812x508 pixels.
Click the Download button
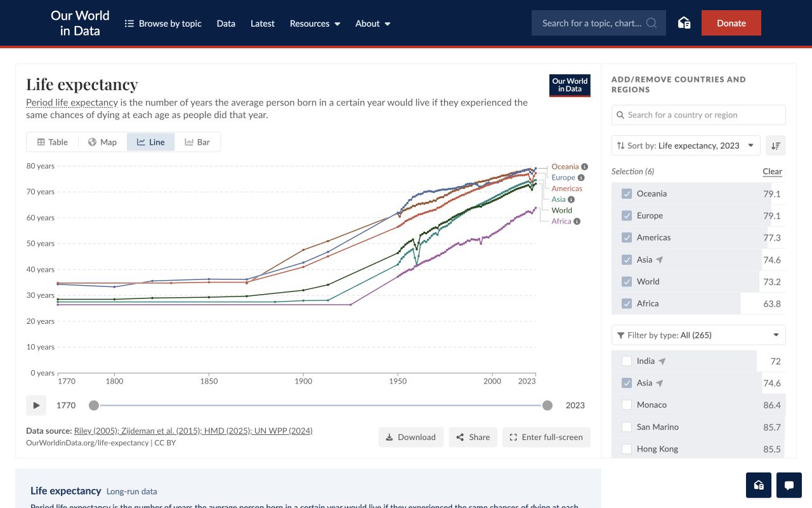[x=410, y=437]
